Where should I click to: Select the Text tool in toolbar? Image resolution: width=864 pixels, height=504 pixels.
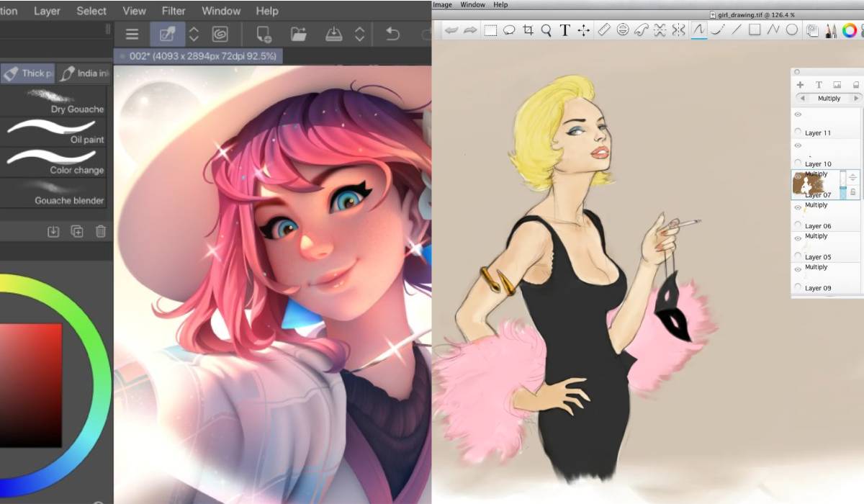(x=565, y=30)
